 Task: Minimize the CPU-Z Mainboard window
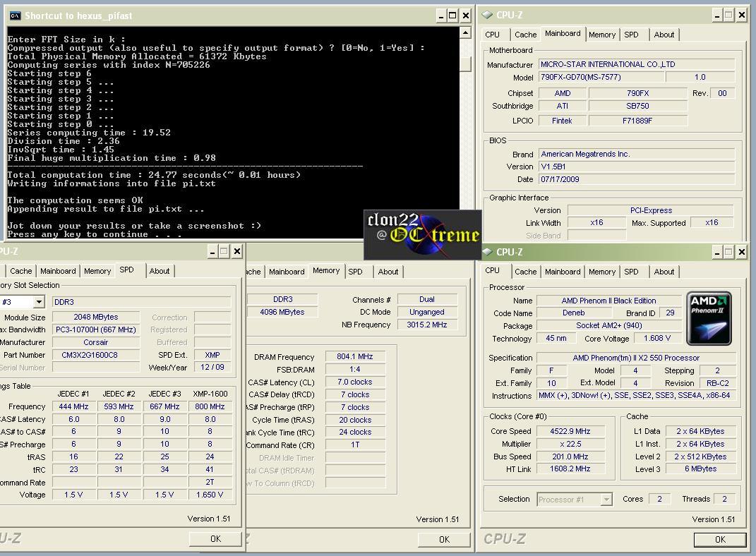717,16
